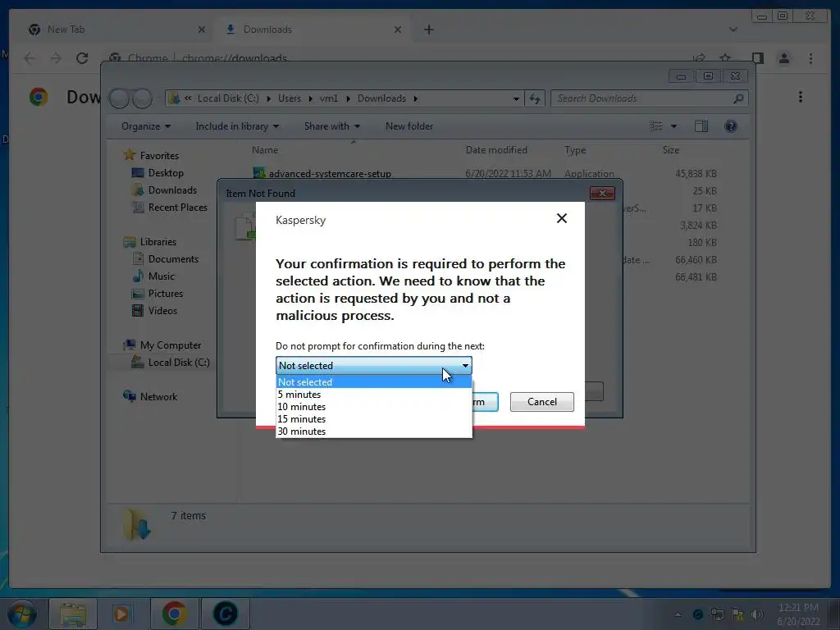This screenshot has width=840, height=630.
Task: Select the "30 minutes" option
Action: pos(373,431)
